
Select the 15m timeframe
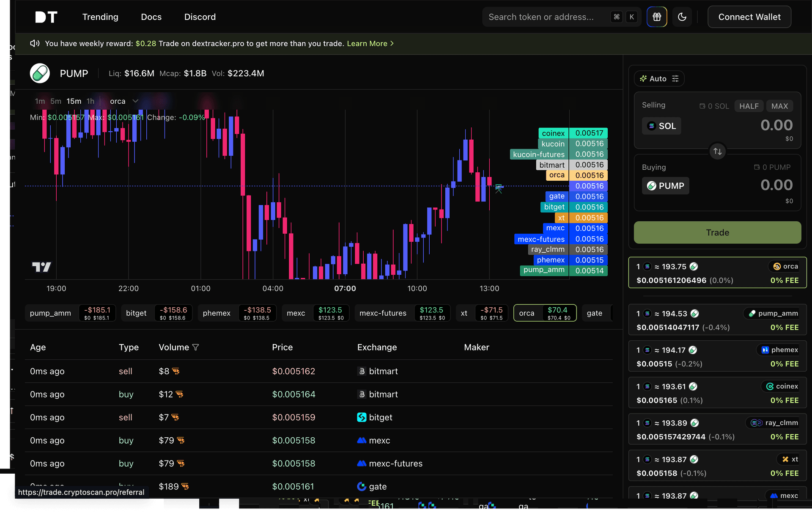[74, 101]
